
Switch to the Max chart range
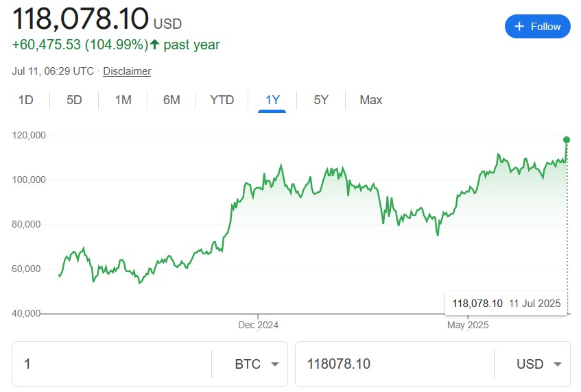click(x=370, y=100)
